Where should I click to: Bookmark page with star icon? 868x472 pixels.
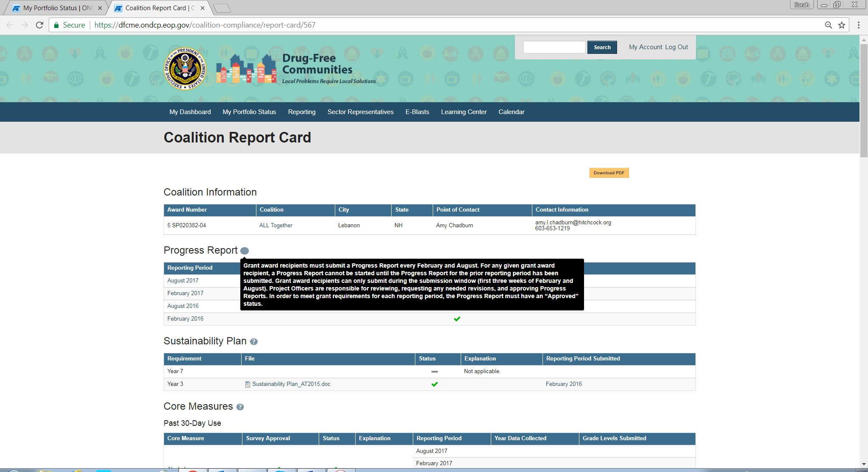[842, 25]
